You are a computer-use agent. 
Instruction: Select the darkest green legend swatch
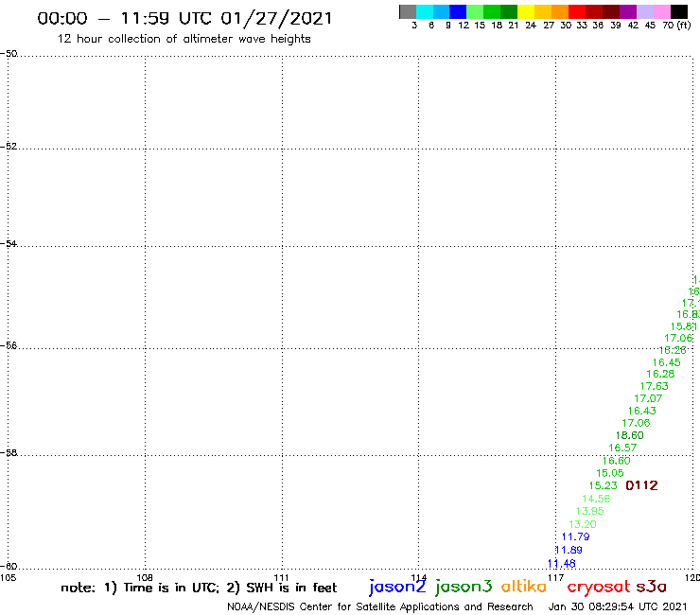509,11
